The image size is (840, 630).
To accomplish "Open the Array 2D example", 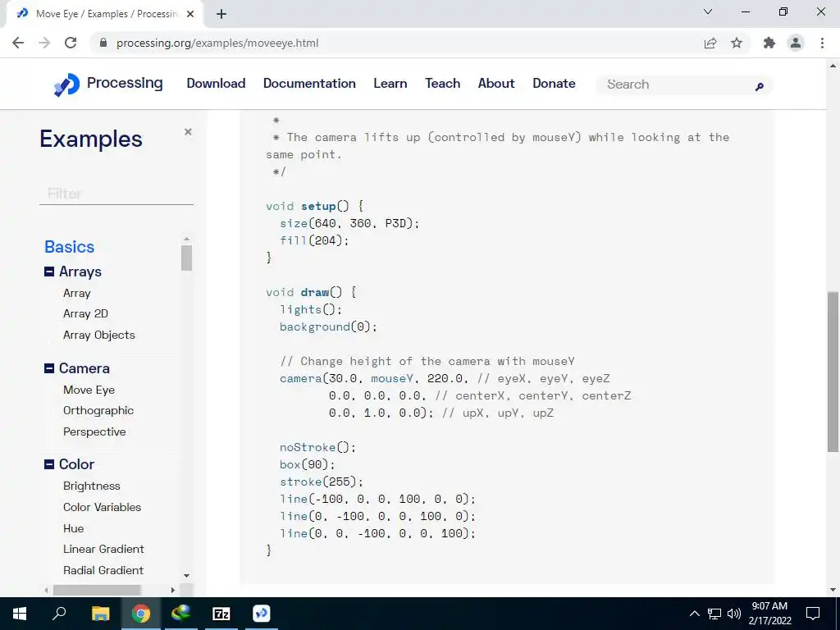I will [85, 313].
